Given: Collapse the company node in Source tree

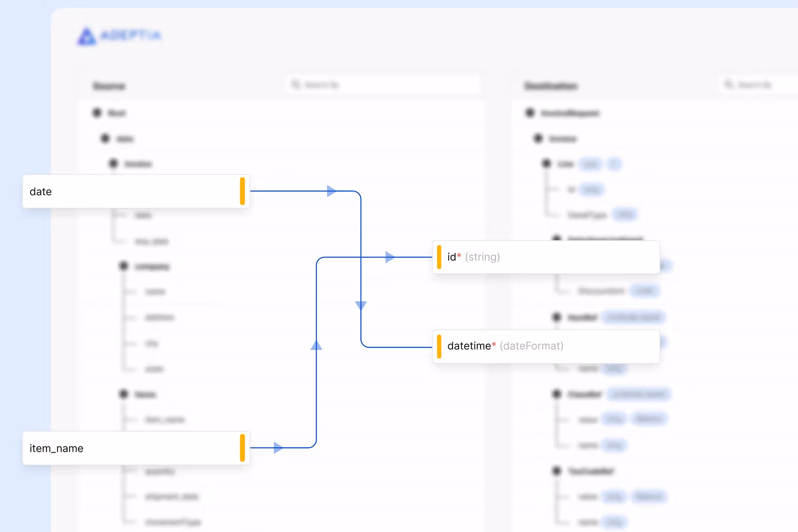Looking at the screenshot, I should coord(124,266).
